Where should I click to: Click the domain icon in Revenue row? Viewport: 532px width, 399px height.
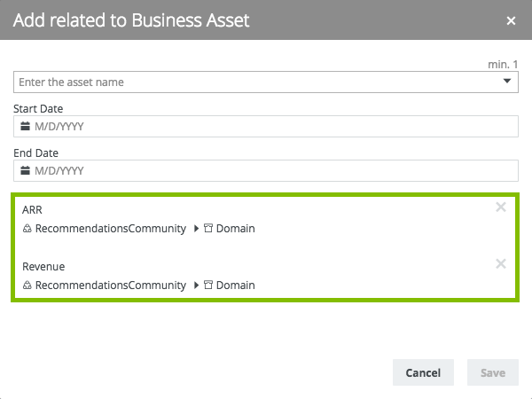pos(208,286)
